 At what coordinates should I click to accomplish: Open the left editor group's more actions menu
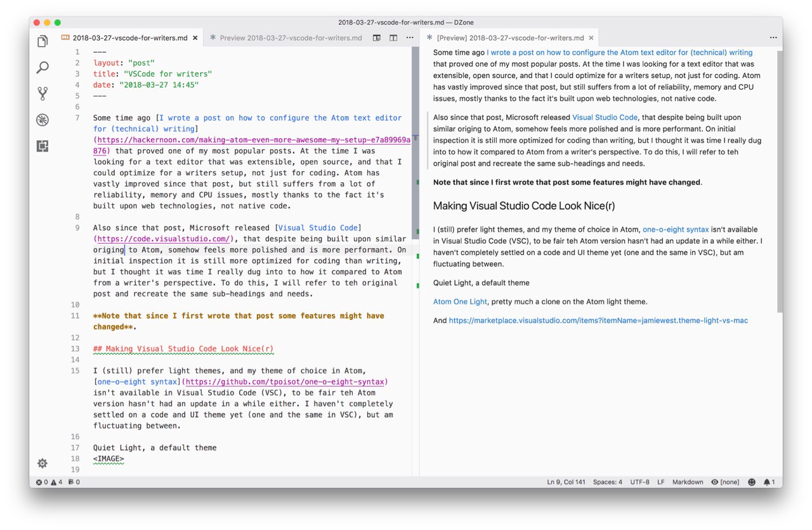click(x=410, y=38)
